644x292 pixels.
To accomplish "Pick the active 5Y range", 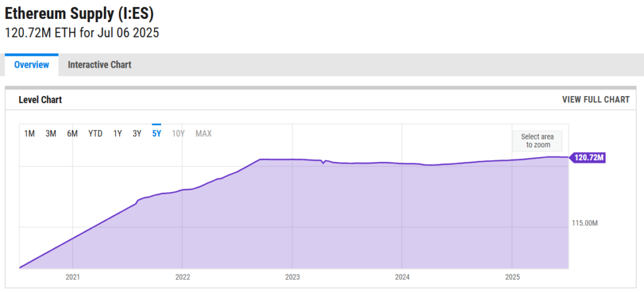I will click(157, 133).
